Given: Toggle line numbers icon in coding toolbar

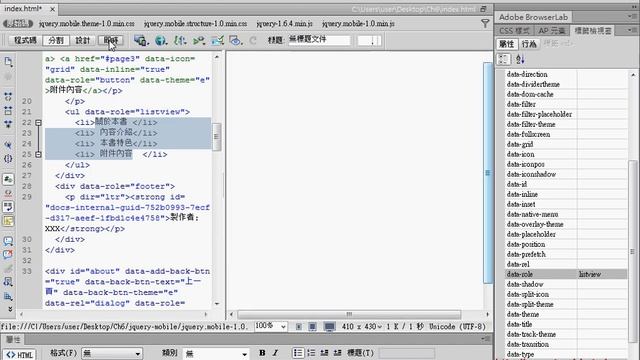Looking at the screenshot, I should point(8,179).
